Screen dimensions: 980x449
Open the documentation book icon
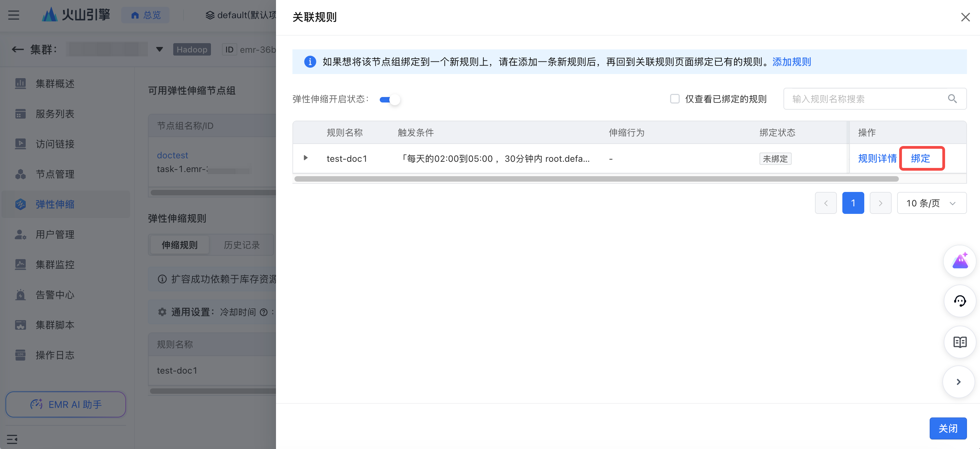[x=959, y=342]
